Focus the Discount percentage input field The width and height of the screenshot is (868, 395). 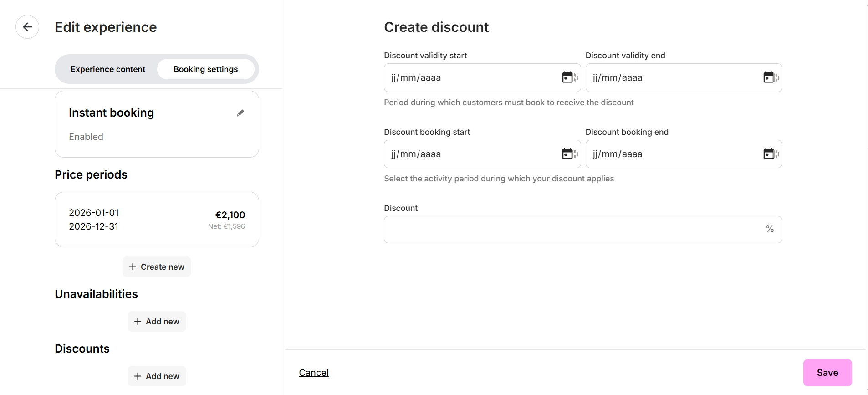coord(574,230)
